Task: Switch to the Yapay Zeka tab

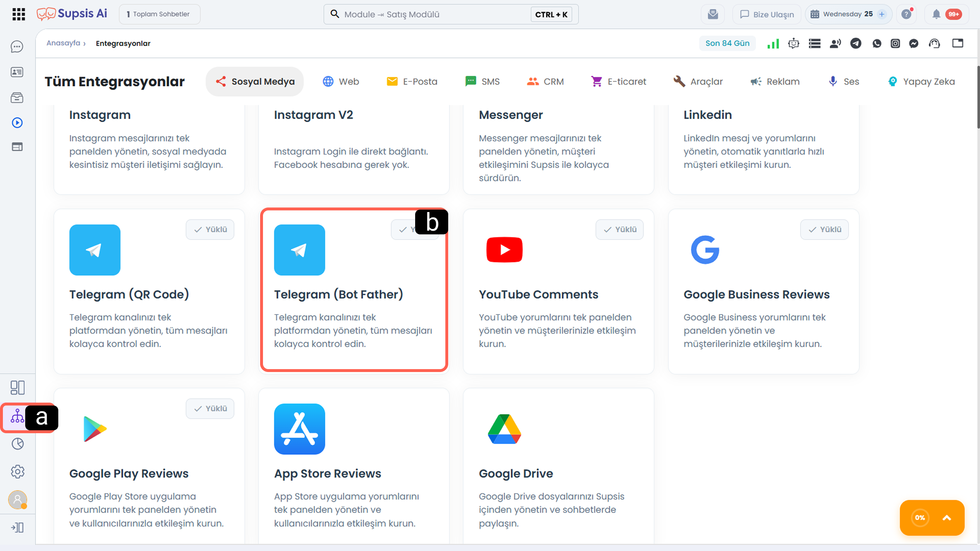Action: coord(921,81)
